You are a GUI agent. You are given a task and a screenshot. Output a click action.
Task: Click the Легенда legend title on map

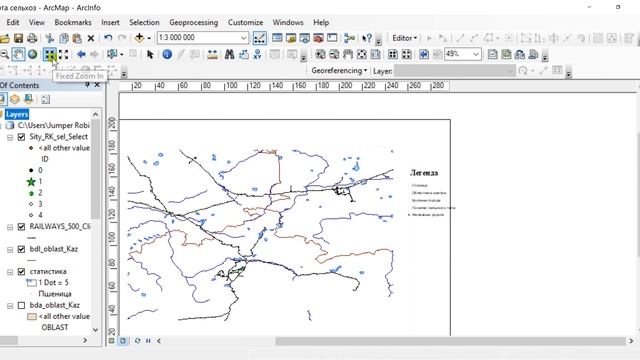424,173
